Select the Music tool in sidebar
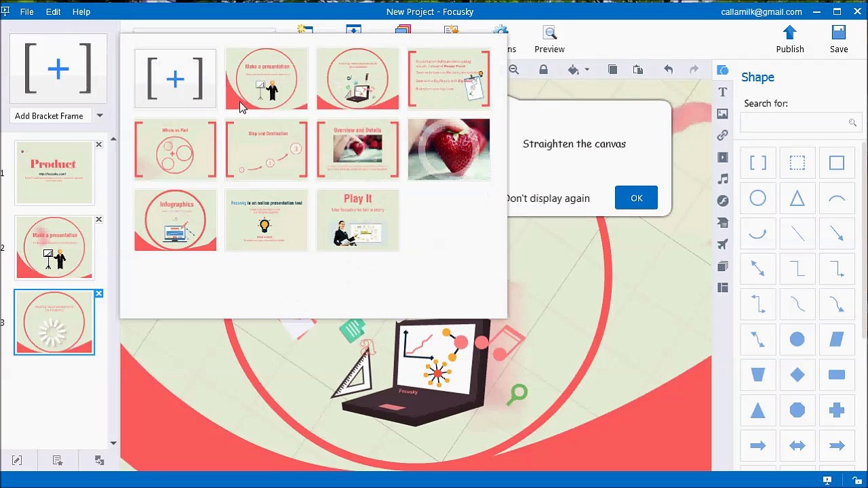The width and height of the screenshot is (868, 488). (x=723, y=179)
